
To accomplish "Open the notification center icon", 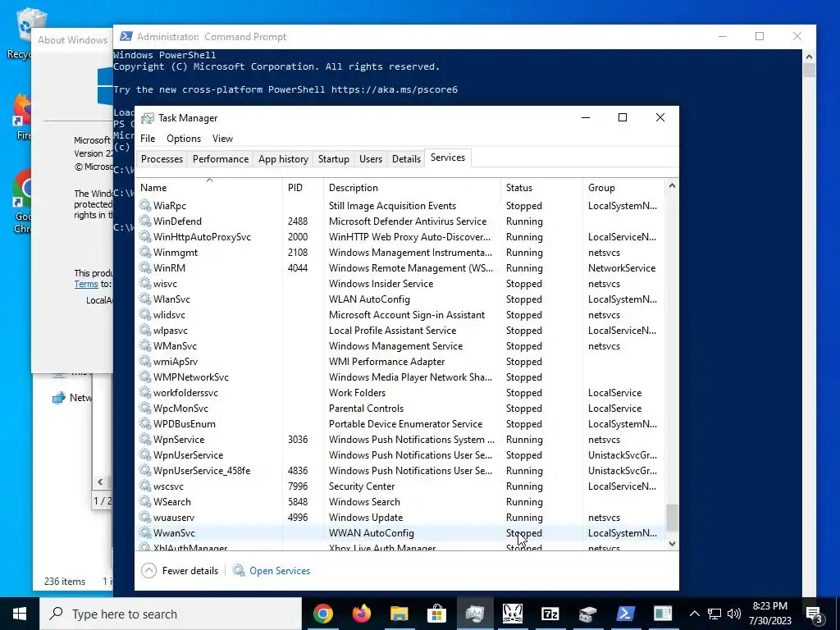I will pos(815,614).
